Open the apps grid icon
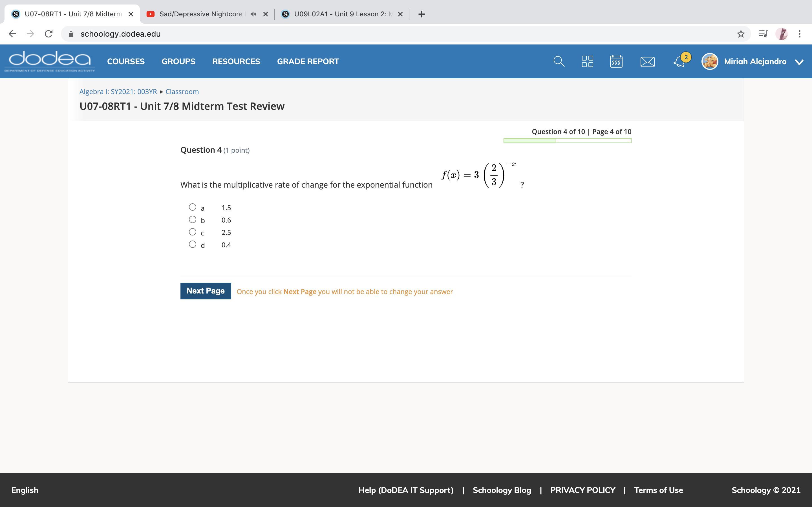This screenshot has height=507, width=812. [587, 62]
